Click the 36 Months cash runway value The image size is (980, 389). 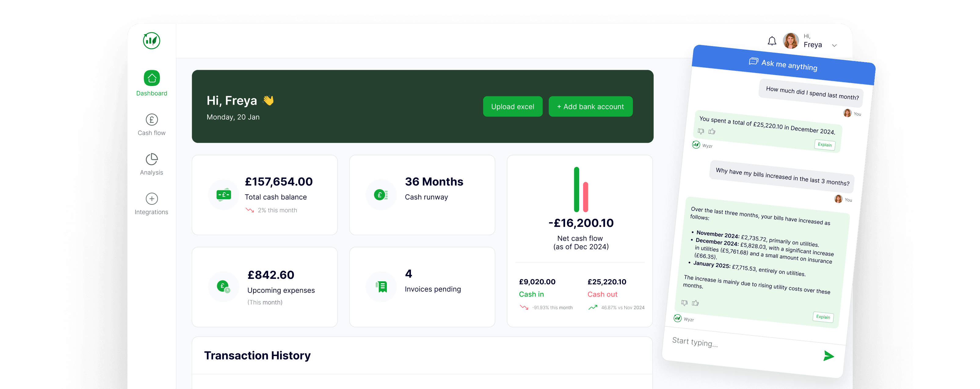[434, 182]
